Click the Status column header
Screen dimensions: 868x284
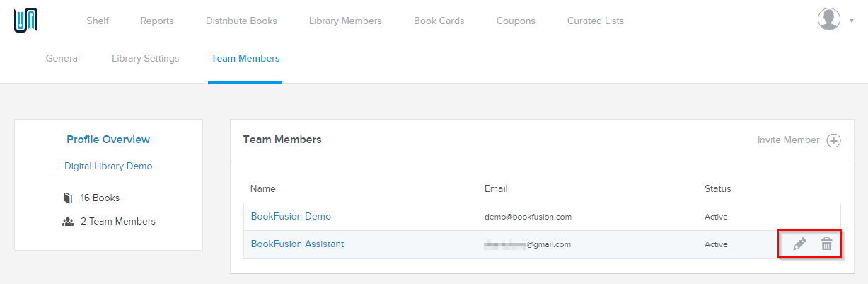tap(718, 188)
